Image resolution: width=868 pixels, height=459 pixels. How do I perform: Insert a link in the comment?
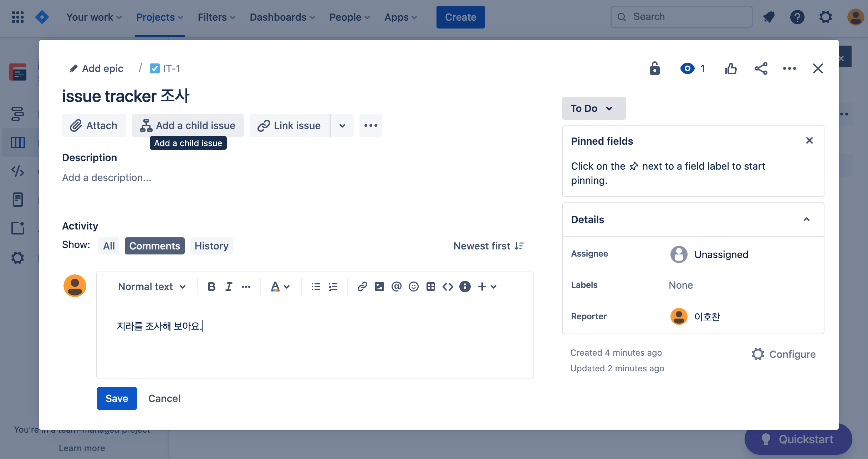click(362, 287)
